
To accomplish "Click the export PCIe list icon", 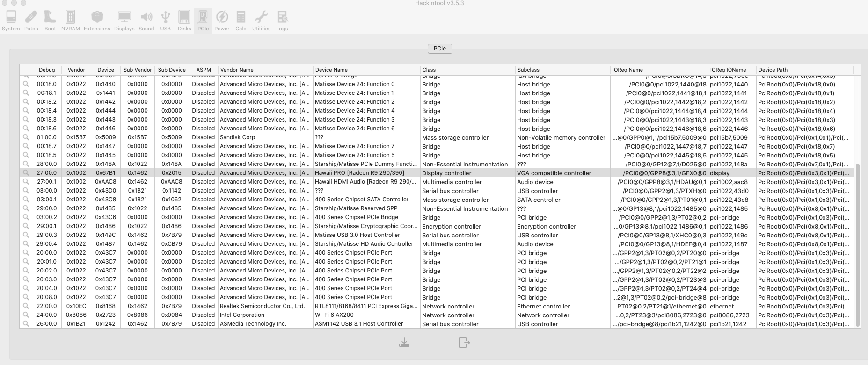I will coord(464,343).
